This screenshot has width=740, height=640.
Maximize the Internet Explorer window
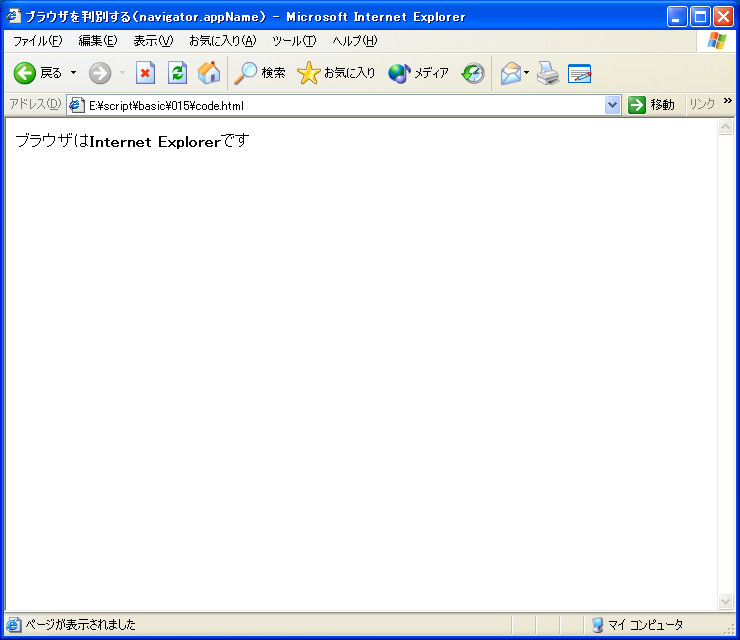700,17
